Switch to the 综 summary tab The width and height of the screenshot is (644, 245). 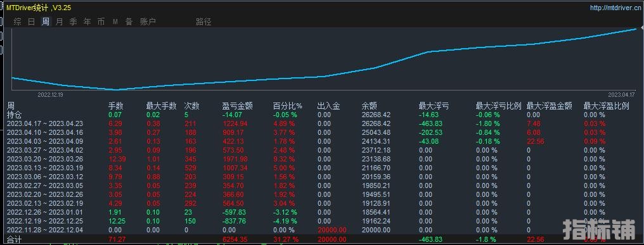click(17, 22)
